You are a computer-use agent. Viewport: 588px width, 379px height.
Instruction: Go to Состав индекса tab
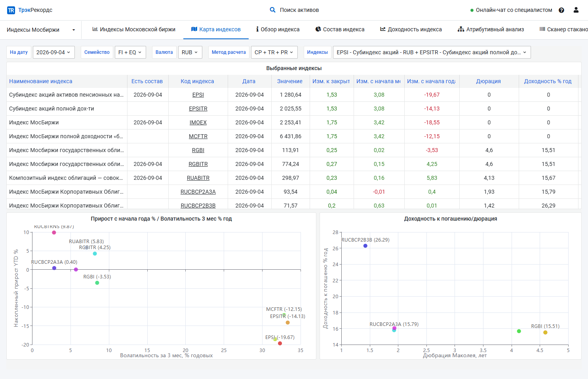pyautogui.click(x=340, y=29)
